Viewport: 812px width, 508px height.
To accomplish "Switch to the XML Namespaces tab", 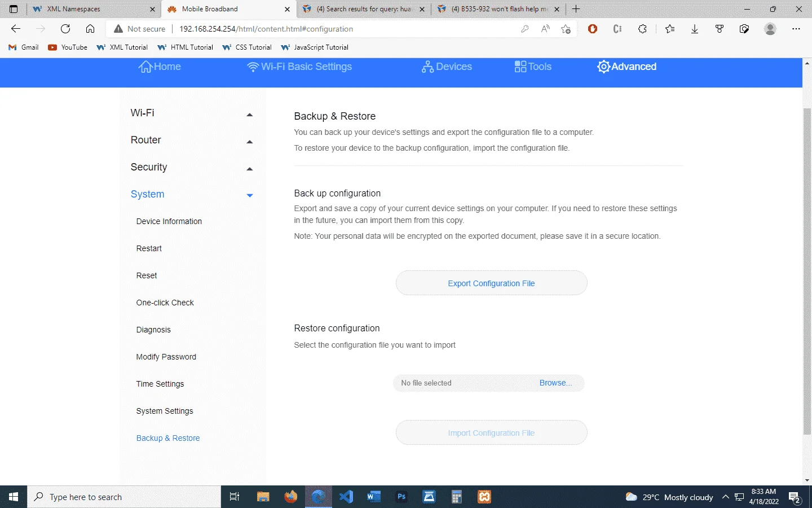I will (x=94, y=9).
